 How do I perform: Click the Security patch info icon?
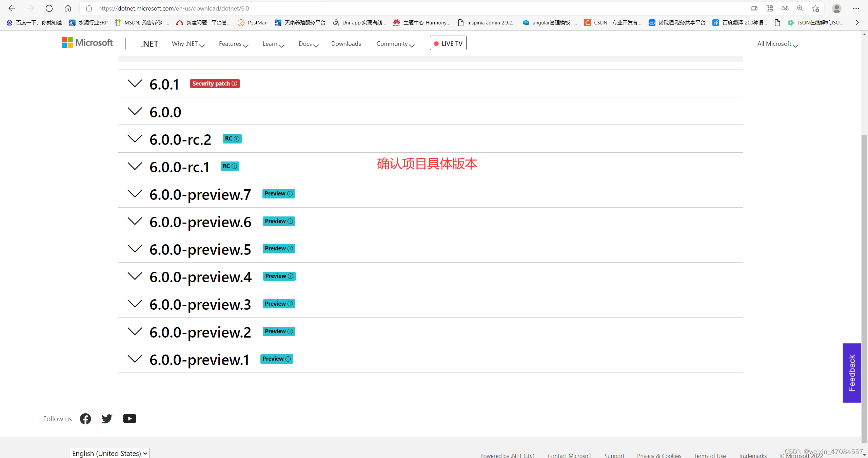(x=235, y=83)
